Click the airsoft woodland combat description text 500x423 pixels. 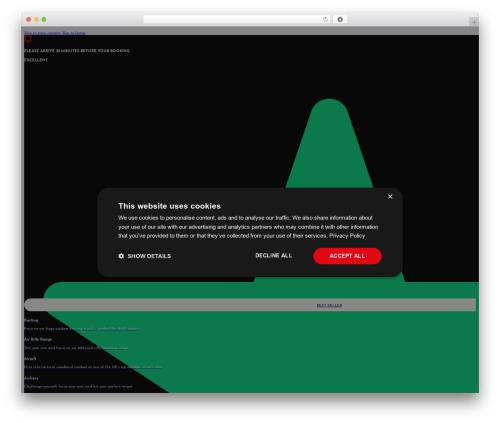(93, 367)
